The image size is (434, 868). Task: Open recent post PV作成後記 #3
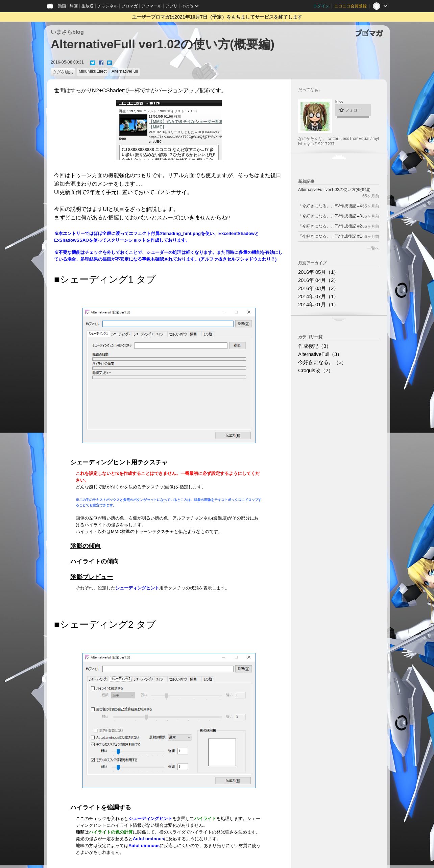pos(330,216)
